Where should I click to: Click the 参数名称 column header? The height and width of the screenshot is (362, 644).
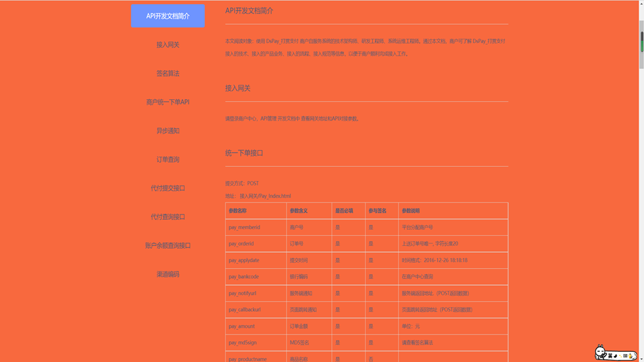tap(256, 210)
